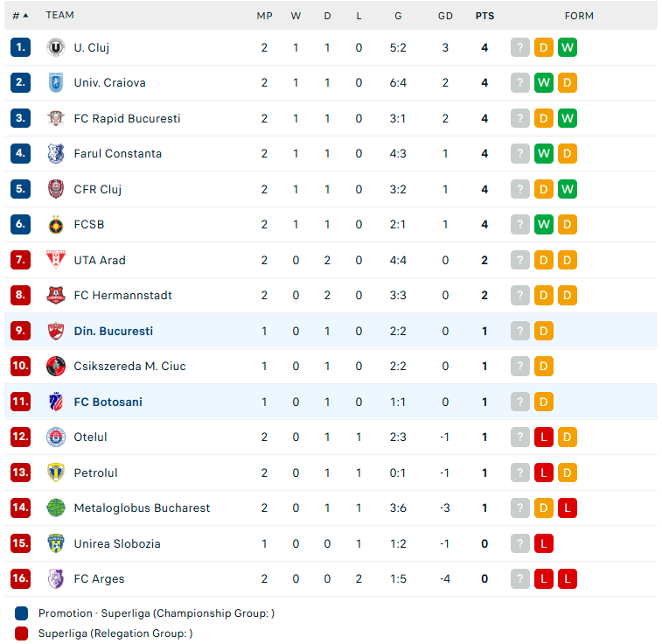The width and height of the screenshot is (662, 644).
Task: Click the Metaloglobus Bucharest globe logo
Action: (x=55, y=508)
